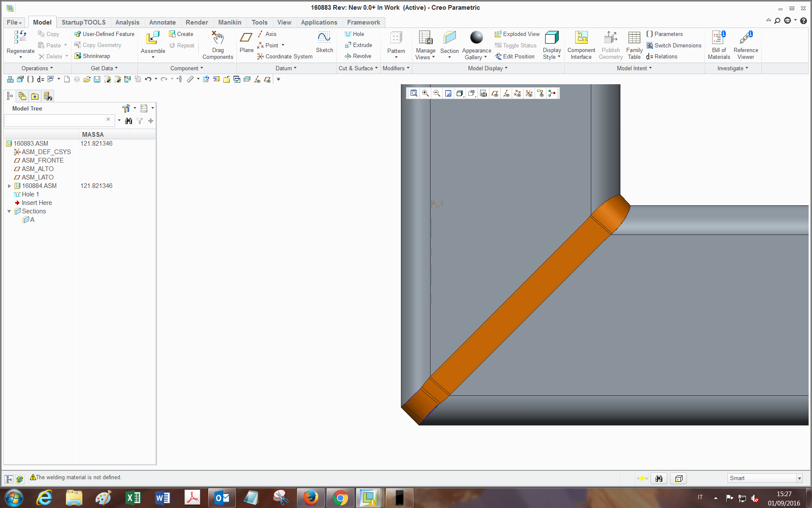Click the Refit zoom icon
This screenshot has height=508, width=812.
(x=414, y=93)
